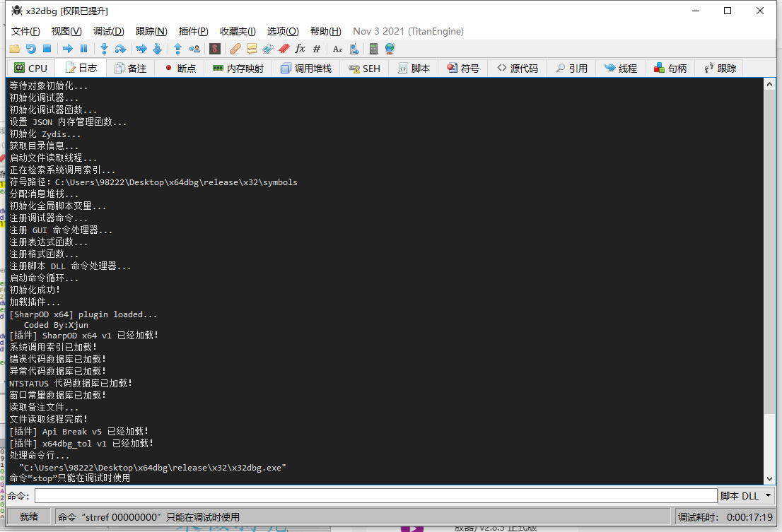Open the 插件(P) menu
782x532 pixels.
coord(193,31)
